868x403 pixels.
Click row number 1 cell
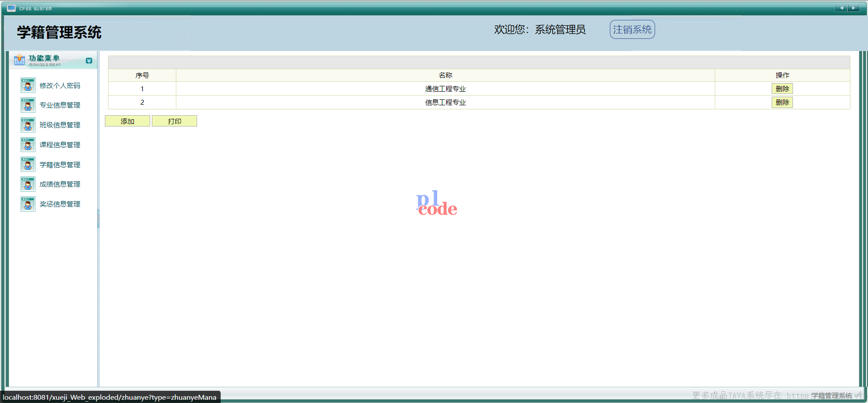pos(142,89)
